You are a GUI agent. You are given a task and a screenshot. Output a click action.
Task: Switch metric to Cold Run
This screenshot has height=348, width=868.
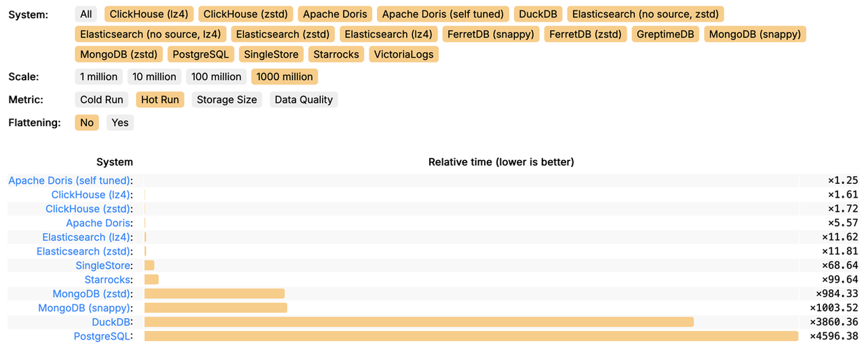102,100
